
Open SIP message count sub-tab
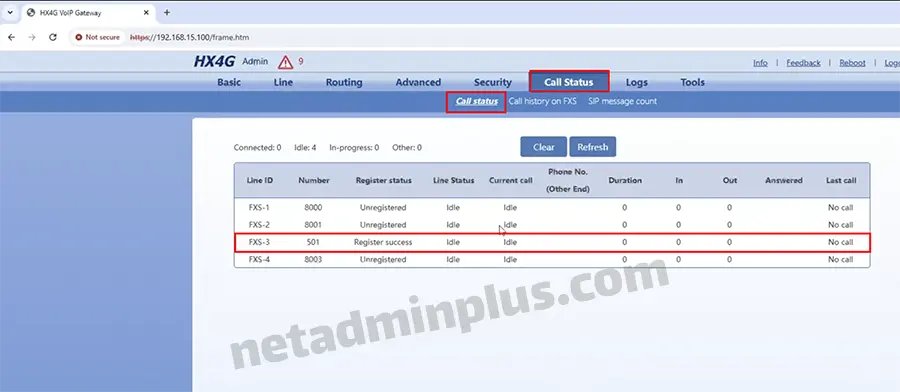pyautogui.click(x=622, y=101)
